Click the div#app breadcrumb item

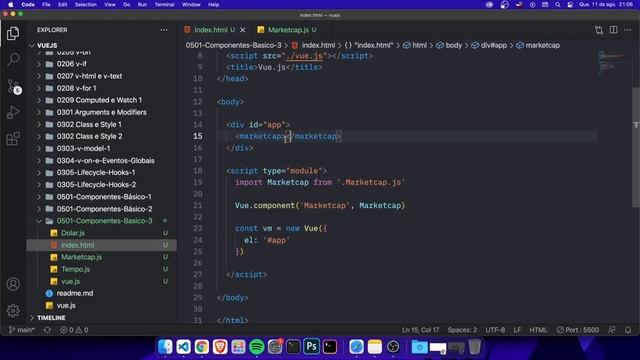point(489,45)
